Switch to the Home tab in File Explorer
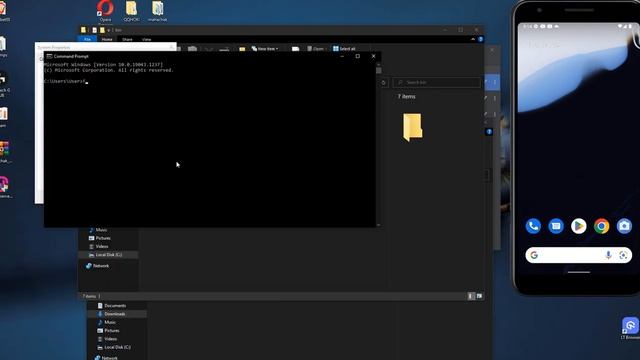The height and width of the screenshot is (360, 640). point(107,40)
